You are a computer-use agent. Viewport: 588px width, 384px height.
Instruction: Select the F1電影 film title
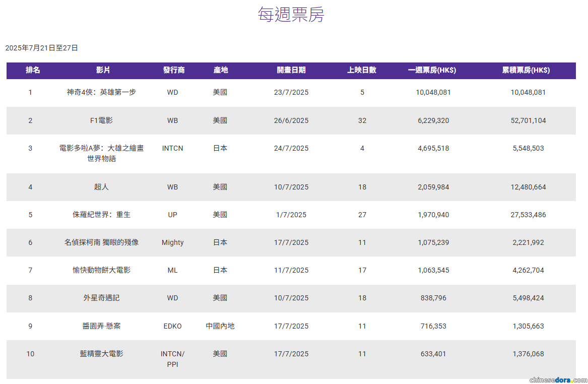click(101, 120)
